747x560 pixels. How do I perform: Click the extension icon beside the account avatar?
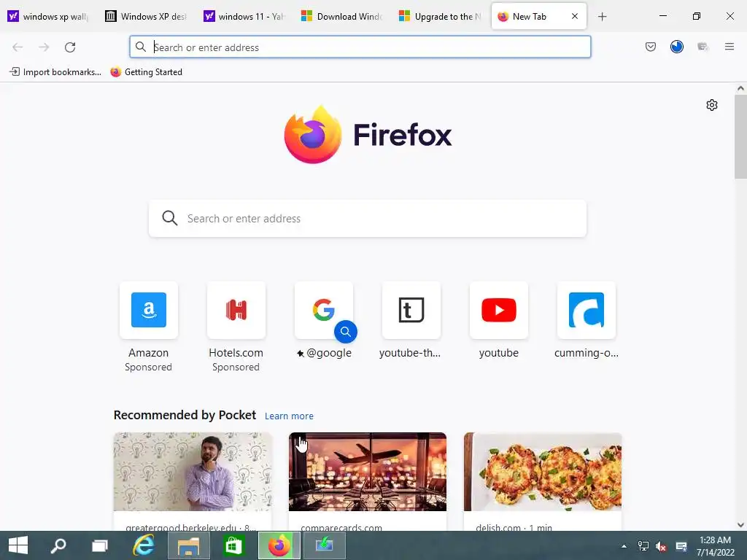(703, 47)
